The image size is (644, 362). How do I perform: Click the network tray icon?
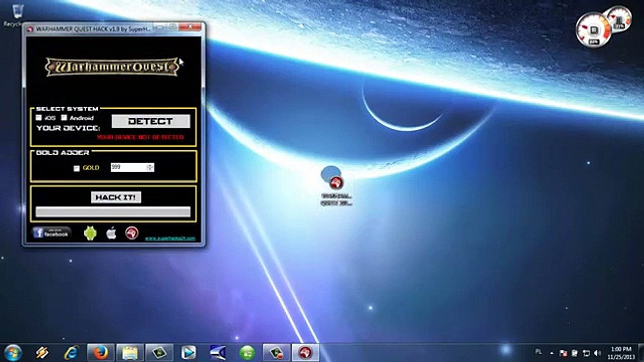(x=586, y=353)
